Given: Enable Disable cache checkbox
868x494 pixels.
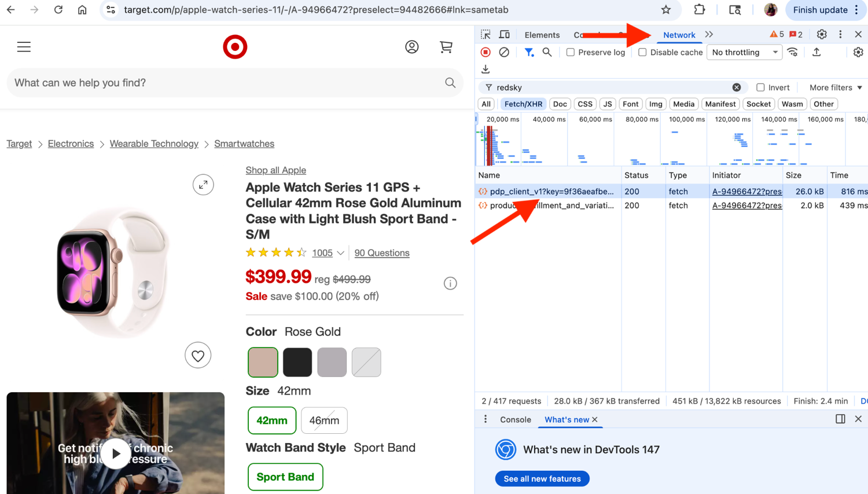Looking at the screenshot, I should [x=642, y=52].
